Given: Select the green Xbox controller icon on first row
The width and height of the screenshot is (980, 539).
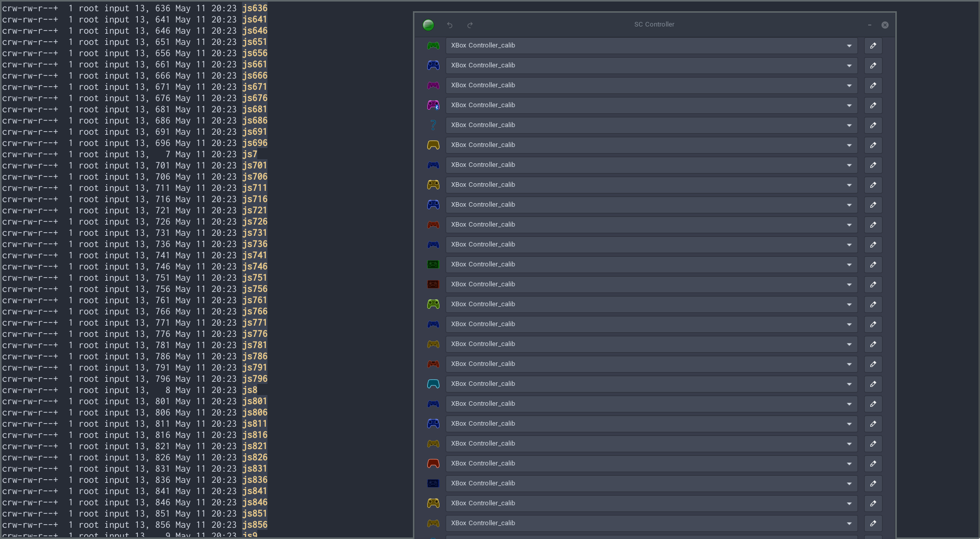Looking at the screenshot, I should pos(433,45).
